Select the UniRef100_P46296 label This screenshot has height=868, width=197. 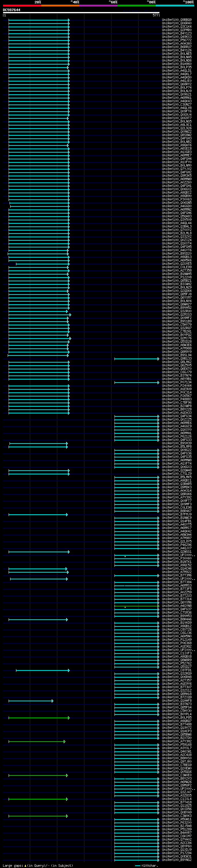(177, 545)
